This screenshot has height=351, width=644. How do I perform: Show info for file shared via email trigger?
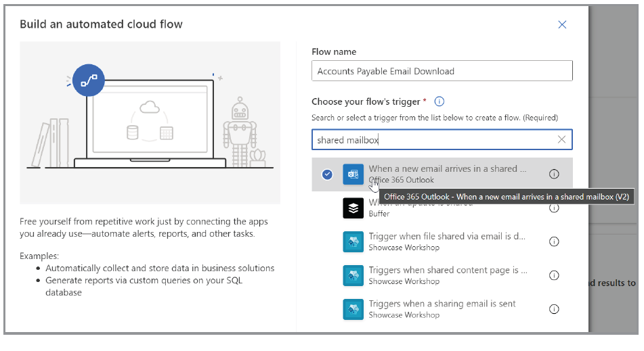tap(554, 242)
